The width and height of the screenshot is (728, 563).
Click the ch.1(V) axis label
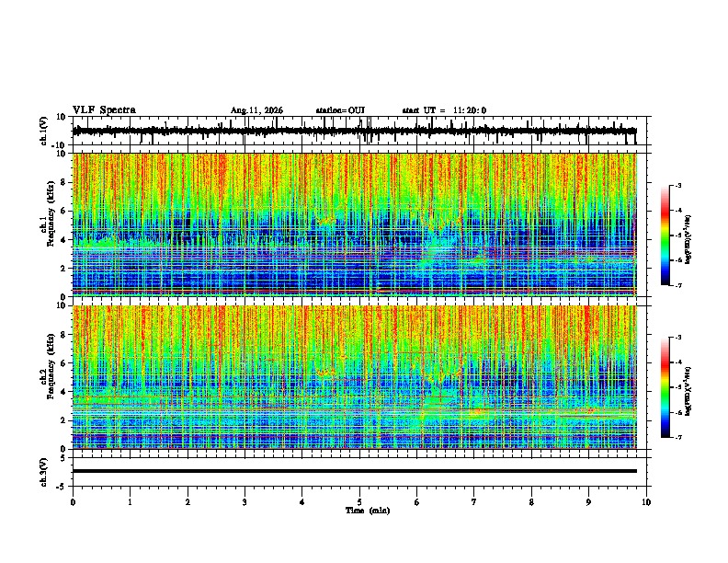tap(44, 131)
